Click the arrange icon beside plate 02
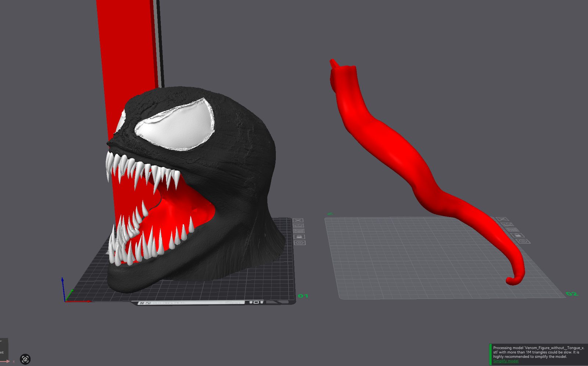Image resolution: width=588 pixels, height=366 pixels. pyautogui.click(x=513, y=230)
